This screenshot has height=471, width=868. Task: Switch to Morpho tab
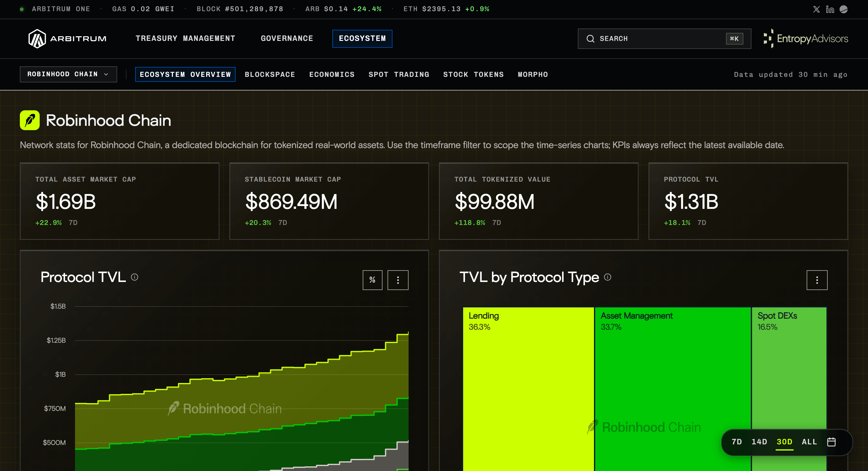click(533, 74)
